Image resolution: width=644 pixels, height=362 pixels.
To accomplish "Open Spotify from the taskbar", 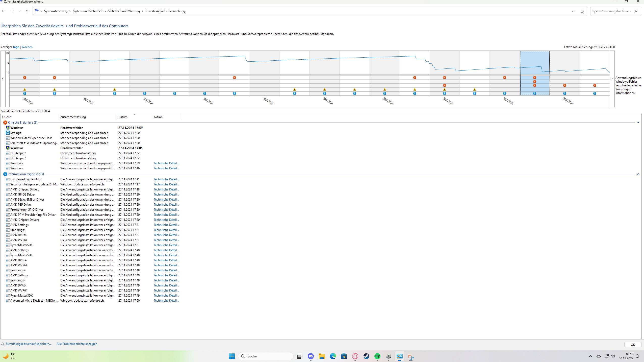I will 377,356.
